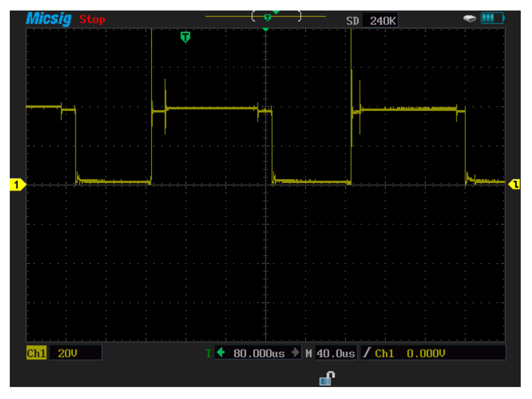Screen dimensions: 532x399
Task: Click the 0.000V trigger level value
Action: (x=426, y=353)
